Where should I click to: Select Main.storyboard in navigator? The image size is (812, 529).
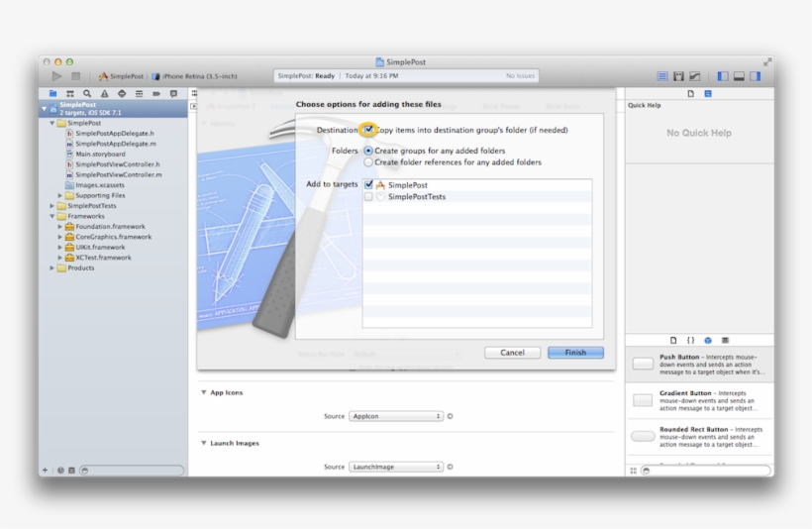pos(100,155)
